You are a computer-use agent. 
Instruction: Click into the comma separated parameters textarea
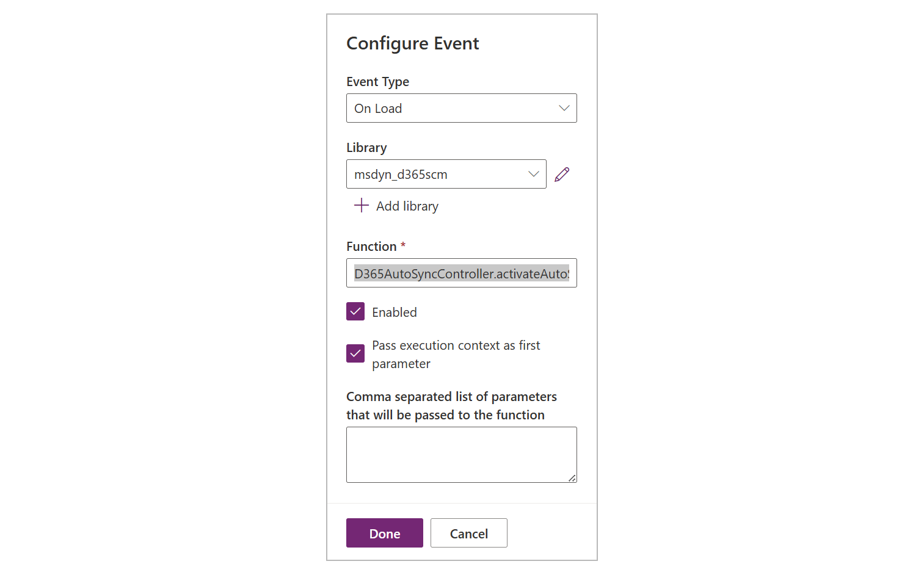point(461,454)
